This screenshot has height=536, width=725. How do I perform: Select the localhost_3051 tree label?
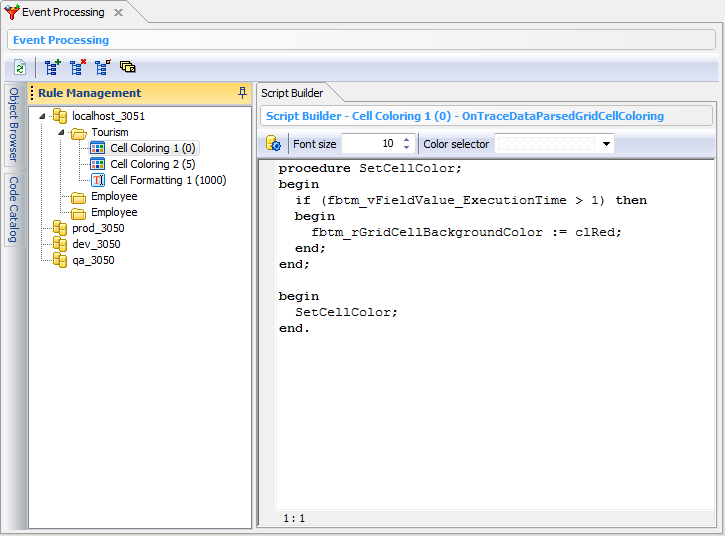tap(109, 116)
